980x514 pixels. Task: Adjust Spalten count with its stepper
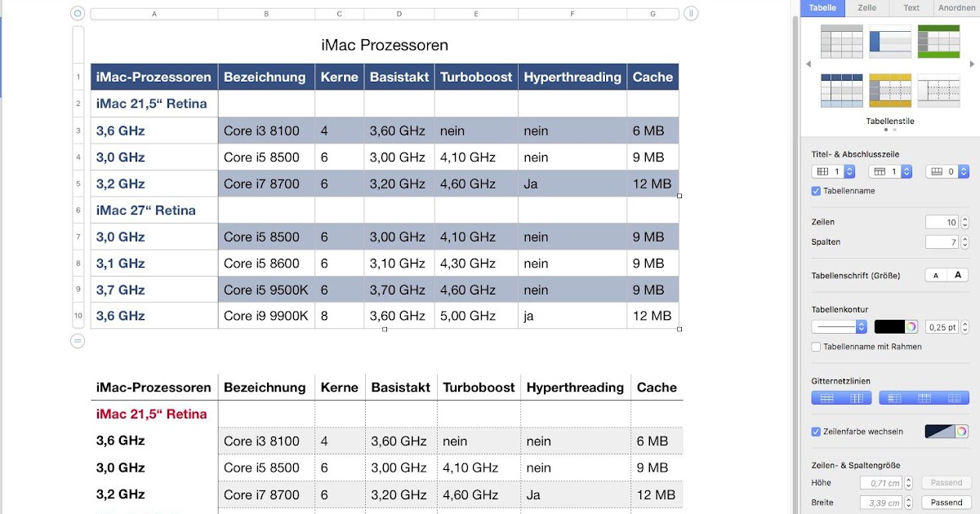point(964,242)
